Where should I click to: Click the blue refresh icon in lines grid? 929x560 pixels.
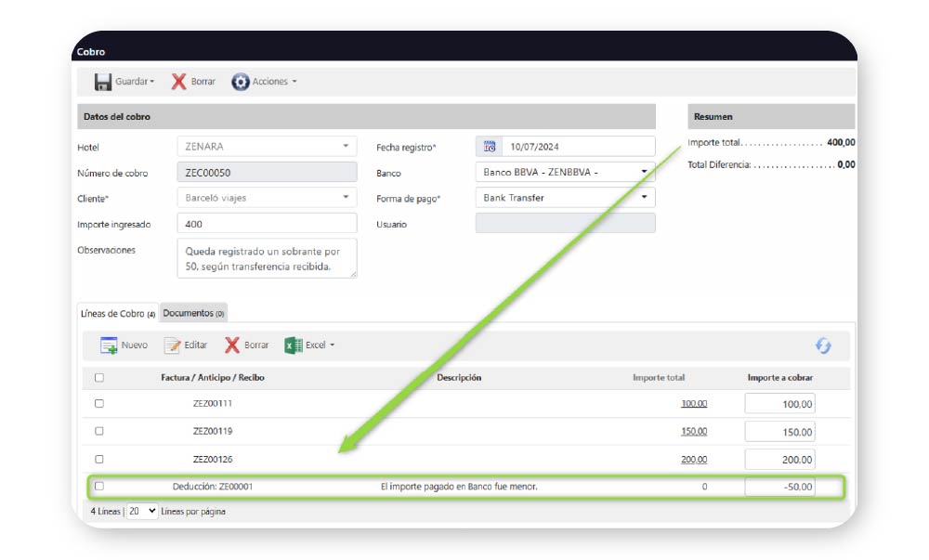pyautogui.click(x=823, y=345)
